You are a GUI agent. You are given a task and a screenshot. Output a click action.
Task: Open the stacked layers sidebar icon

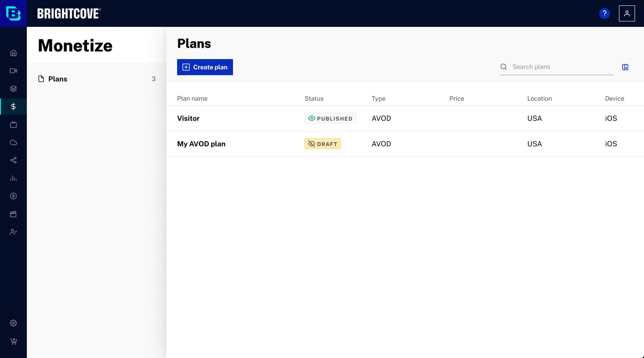coord(13,89)
